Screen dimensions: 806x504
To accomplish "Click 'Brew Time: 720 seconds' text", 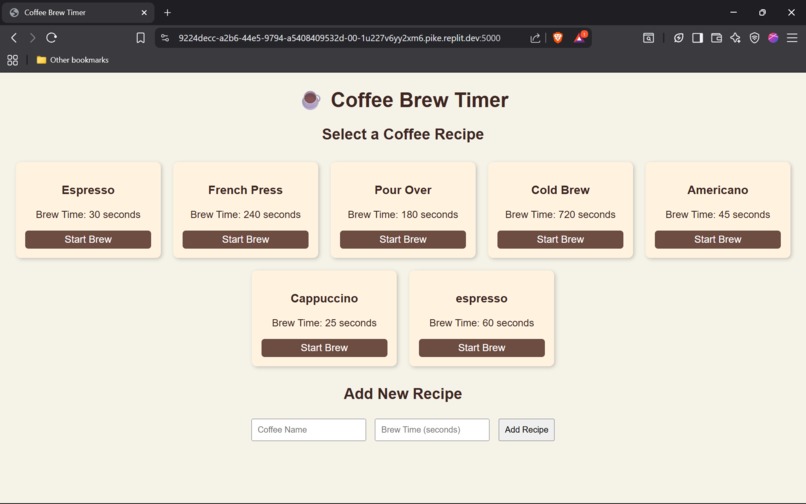I will (x=560, y=214).
